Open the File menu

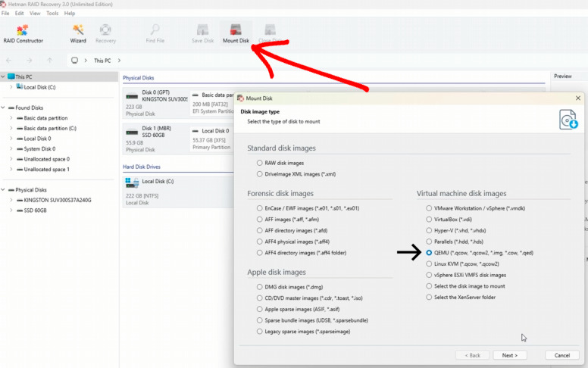tap(5, 13)
